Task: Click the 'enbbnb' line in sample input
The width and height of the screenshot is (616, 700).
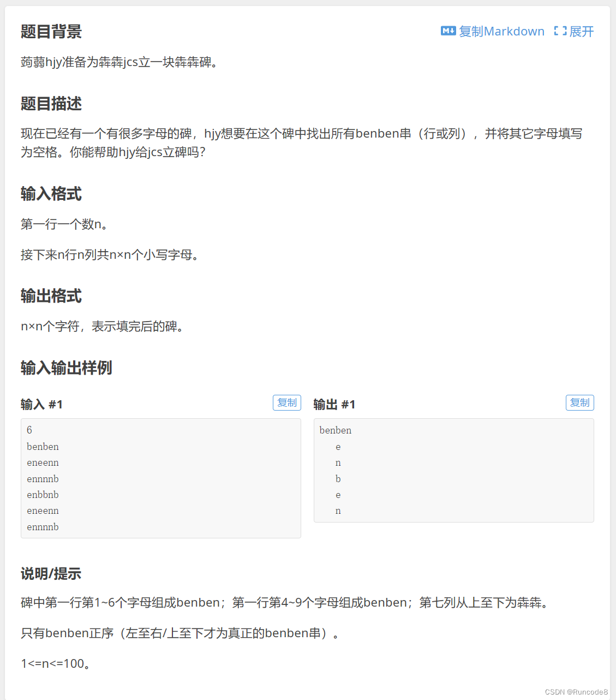Action: pyautogui.click(x=43, y=495)
